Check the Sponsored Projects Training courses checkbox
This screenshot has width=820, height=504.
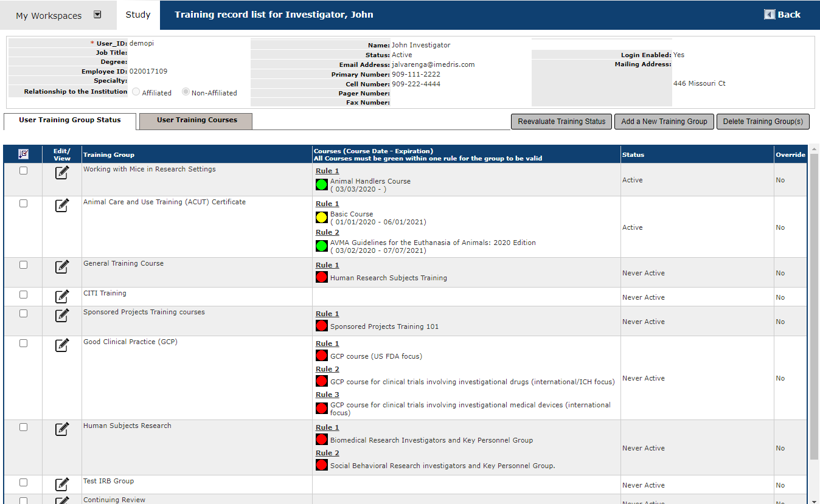pyautogui.click(x=24, y=314)
